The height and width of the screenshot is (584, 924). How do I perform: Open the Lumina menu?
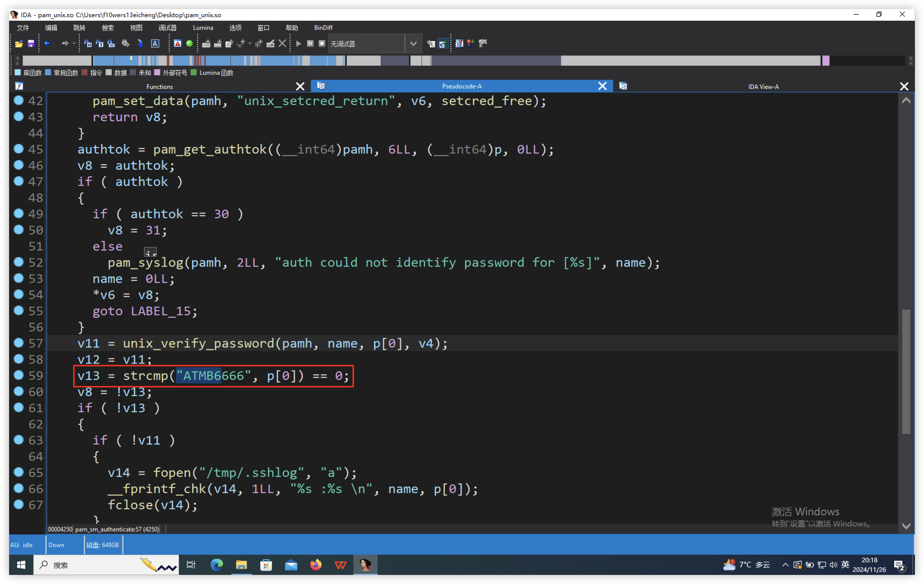pyautogui.click(x=203, y=28)
